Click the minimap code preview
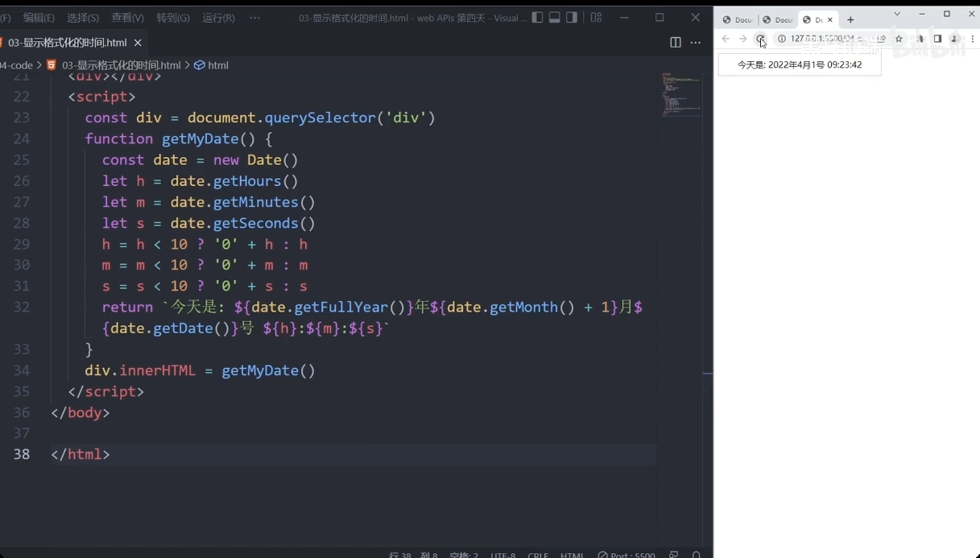Viewport: 980px width, 558px height. click(x=681, y=95)
